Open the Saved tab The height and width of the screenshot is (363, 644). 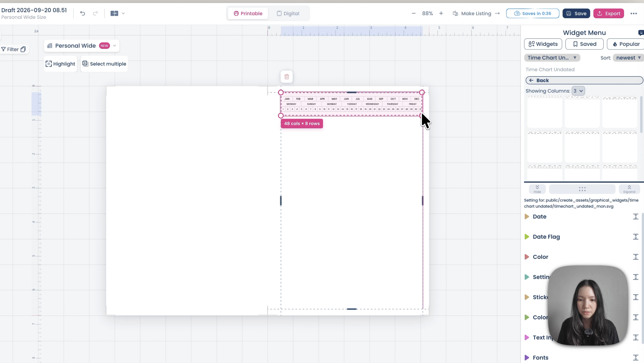(584, 44)
